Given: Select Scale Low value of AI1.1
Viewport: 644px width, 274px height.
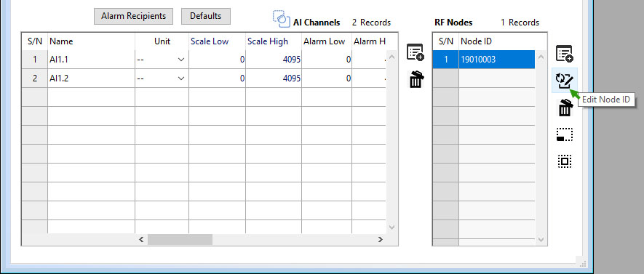Looking at the screenshot, I should tap(217, 60).
